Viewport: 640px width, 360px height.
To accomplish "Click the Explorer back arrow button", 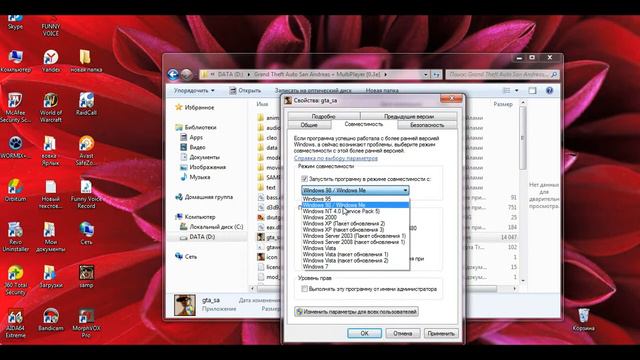I will click(x=173, y=74).
